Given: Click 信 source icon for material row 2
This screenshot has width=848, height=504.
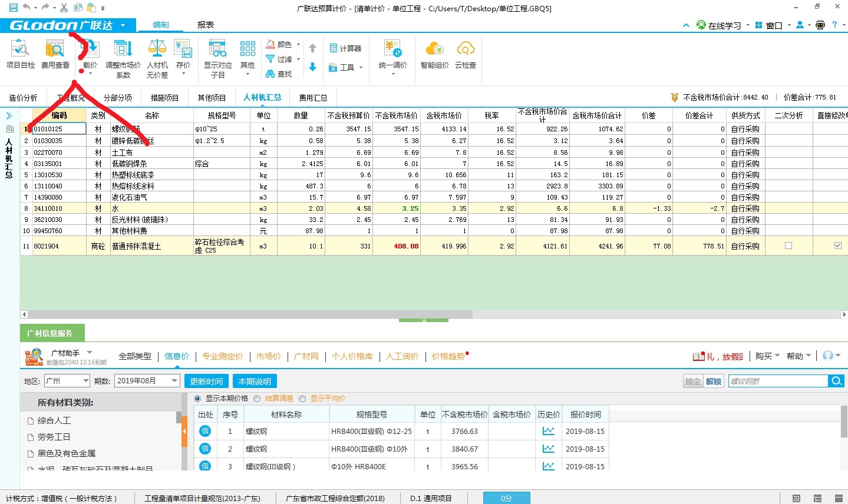Looking at the screenshot, I should [x=205, y=449].
